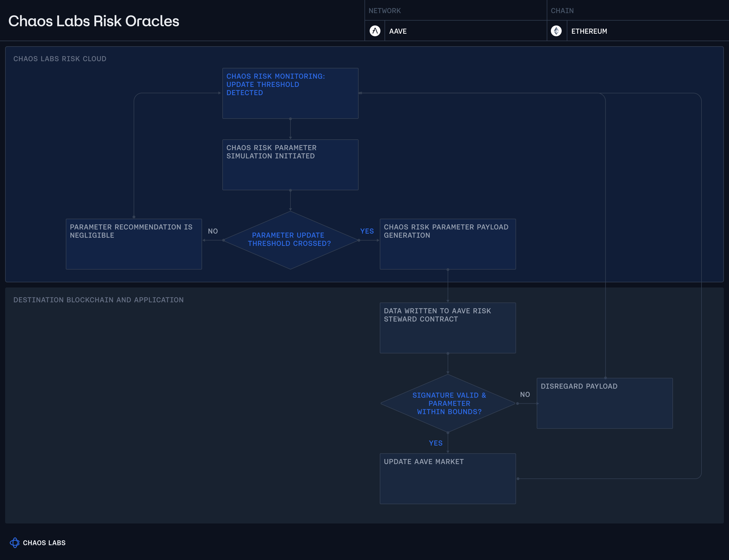The height and width of the screenshot is (560, 729).
Task: Select the 'Disregard Payload' box
Action: 605,403
